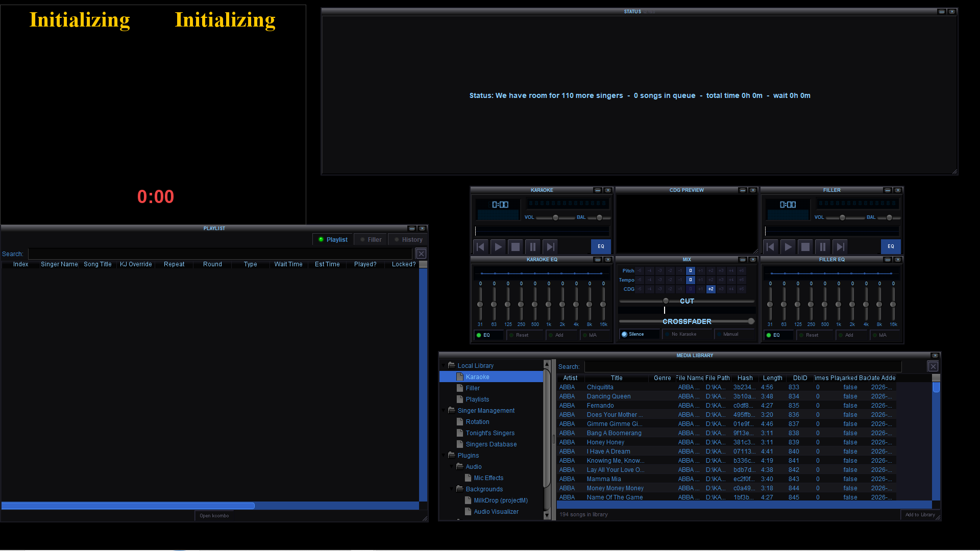
Task: Sort media library by Title column
Action: [617, 378]
